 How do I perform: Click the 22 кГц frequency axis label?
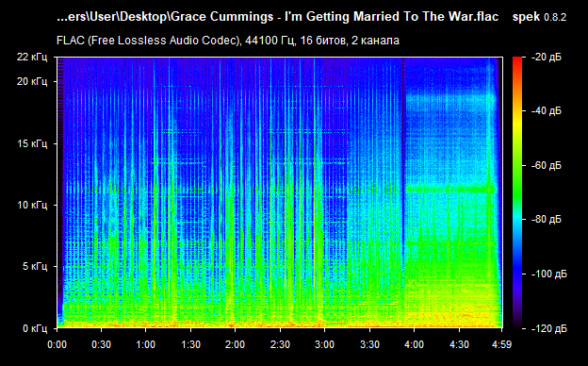pyautogui.click(x=32, y=57)
